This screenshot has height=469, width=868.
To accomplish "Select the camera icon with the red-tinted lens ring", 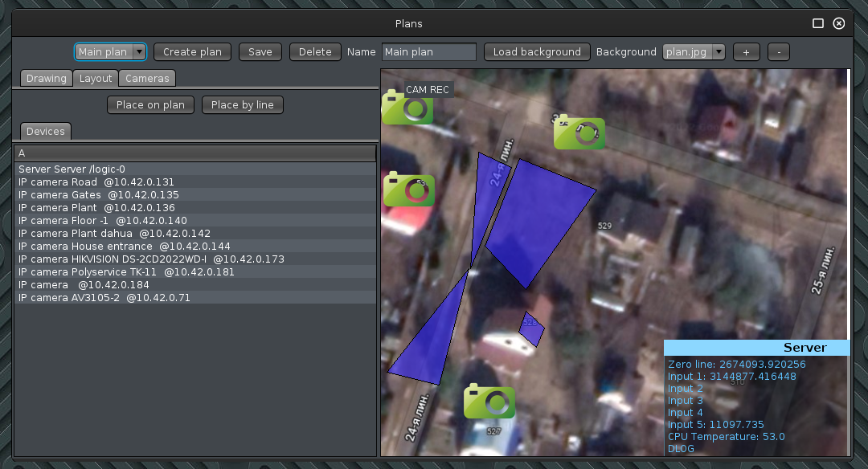I will tap(408, 190).
